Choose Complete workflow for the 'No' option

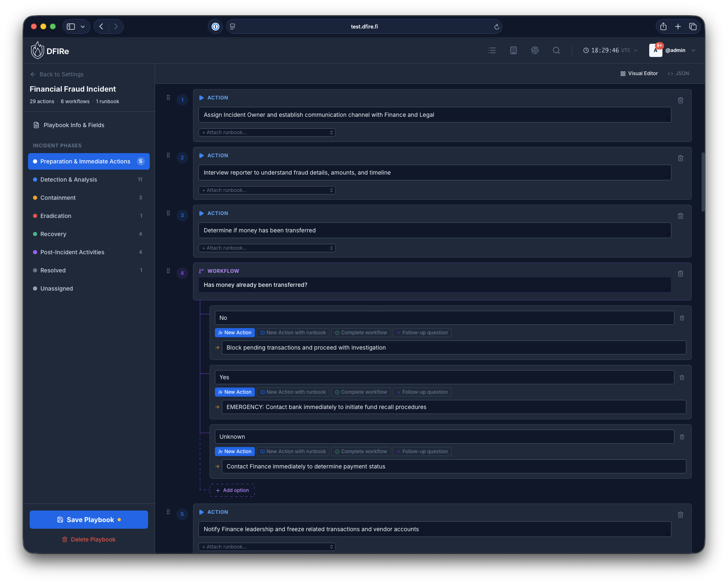[x=361, y=333]
